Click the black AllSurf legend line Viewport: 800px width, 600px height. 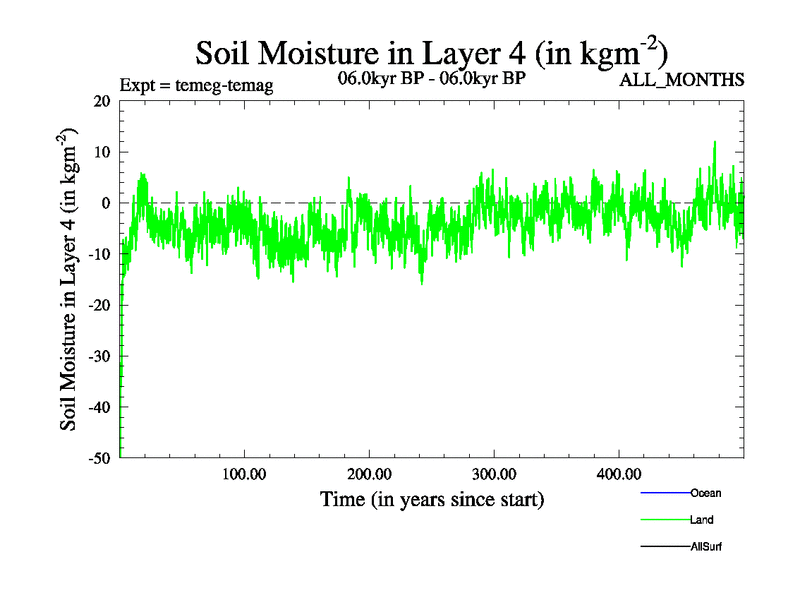[664, 547]
